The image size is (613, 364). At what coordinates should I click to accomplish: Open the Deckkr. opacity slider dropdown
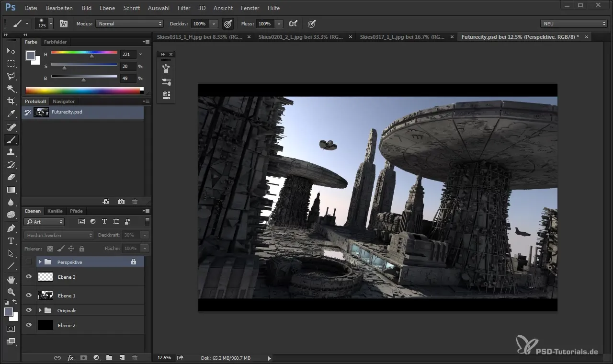coord(214,23)
